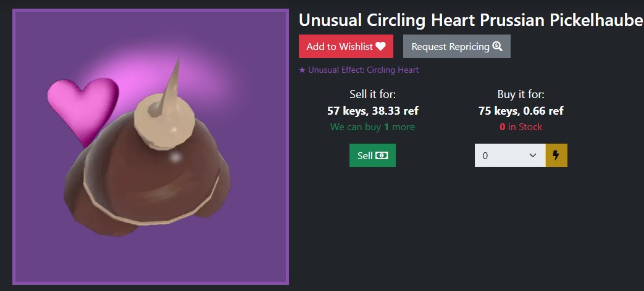Click the red 0 in Stock text

(x=521, y=127)
